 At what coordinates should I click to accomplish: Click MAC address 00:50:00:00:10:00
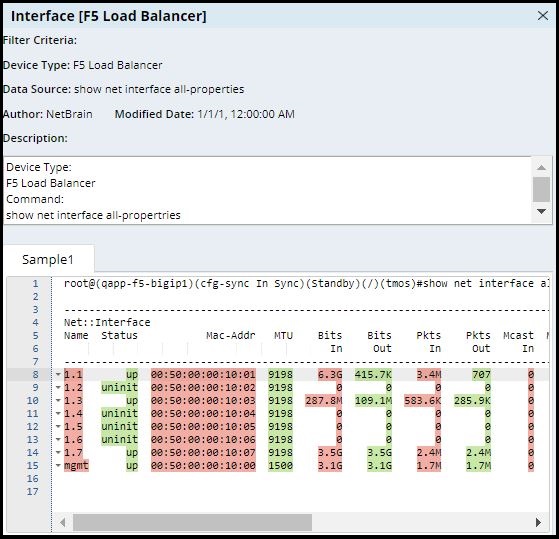[x=203, y=466]
